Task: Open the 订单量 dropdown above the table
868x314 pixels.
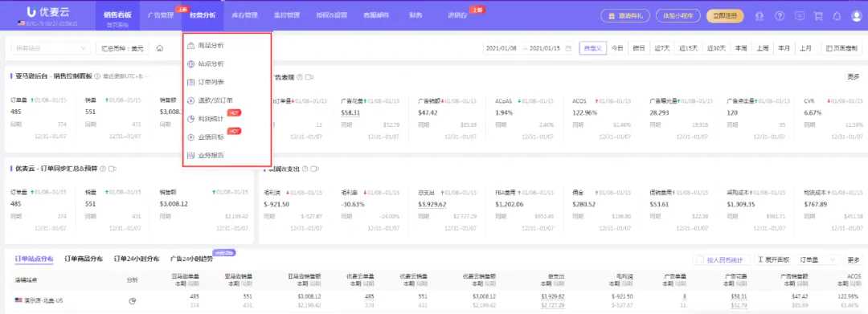Action: (818, 259)
